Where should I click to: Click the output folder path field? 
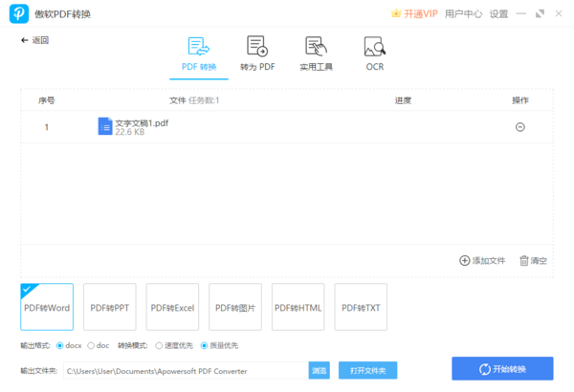click(184, 370)
